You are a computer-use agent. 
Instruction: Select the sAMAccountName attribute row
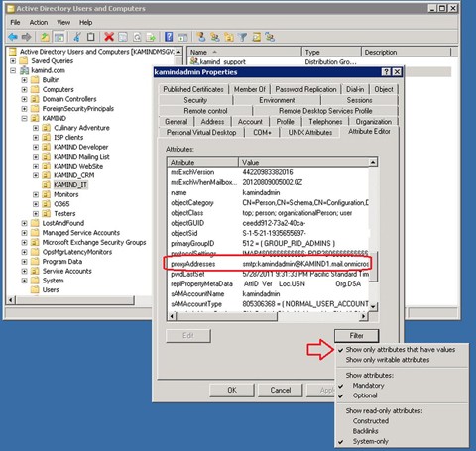pos(269,294)
